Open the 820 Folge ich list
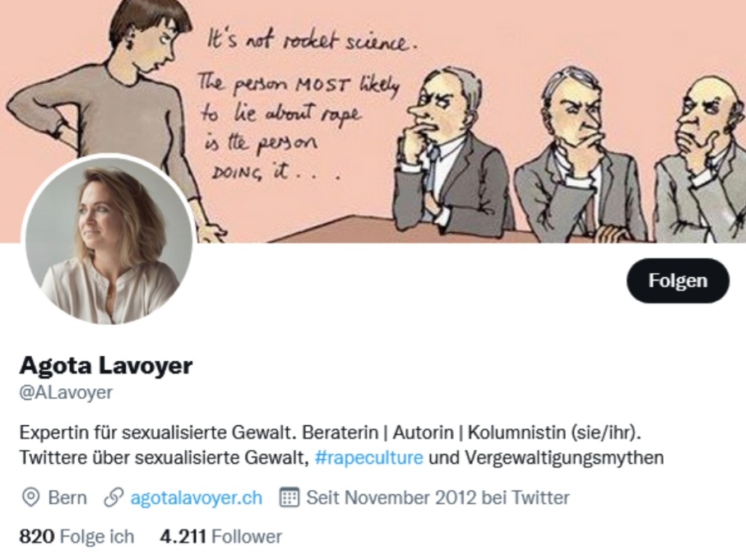The width and height of the screenshot is (746, 560). 76,537
